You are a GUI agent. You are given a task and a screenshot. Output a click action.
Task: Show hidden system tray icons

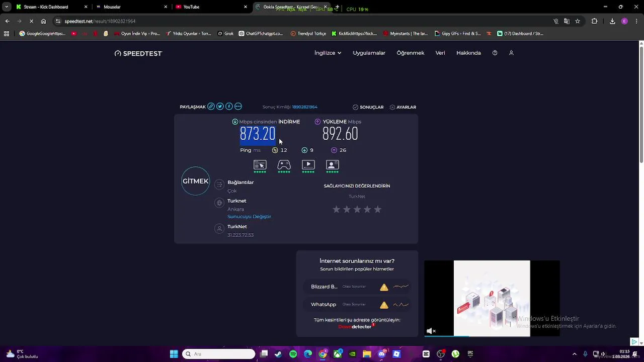click(x=575, y=354)
